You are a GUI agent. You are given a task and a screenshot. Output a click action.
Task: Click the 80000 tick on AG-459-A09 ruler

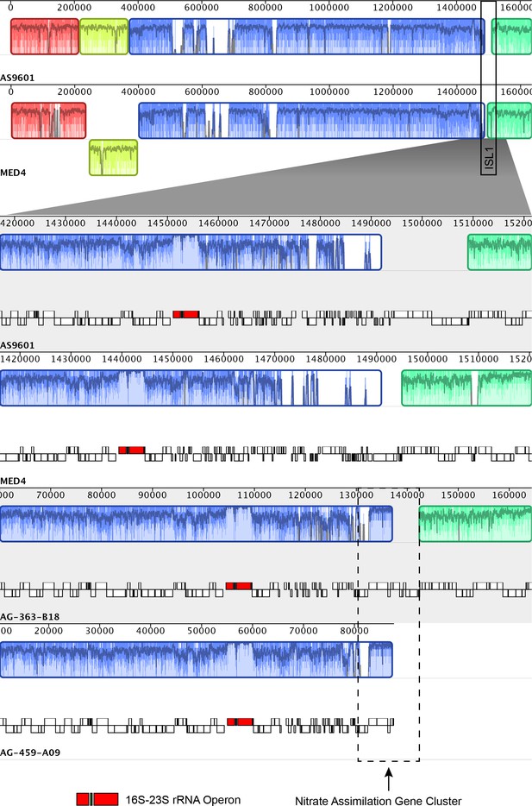coord(354,630)
